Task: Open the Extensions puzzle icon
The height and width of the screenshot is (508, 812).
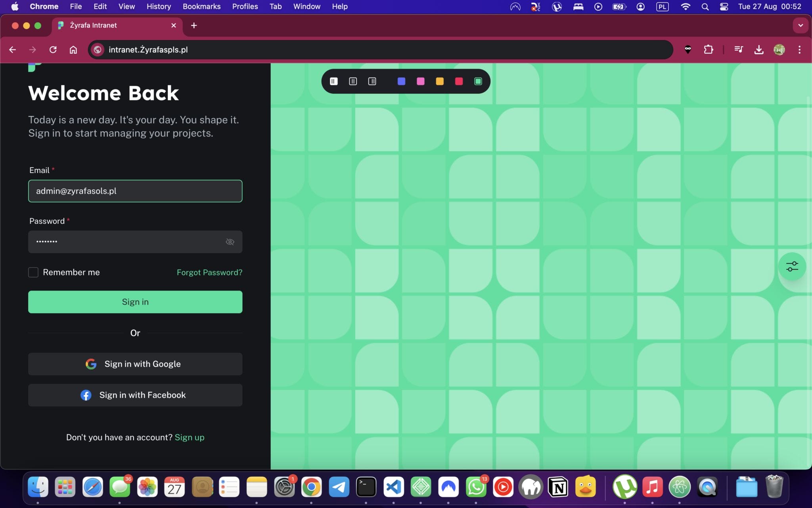Action: [708, 50]
